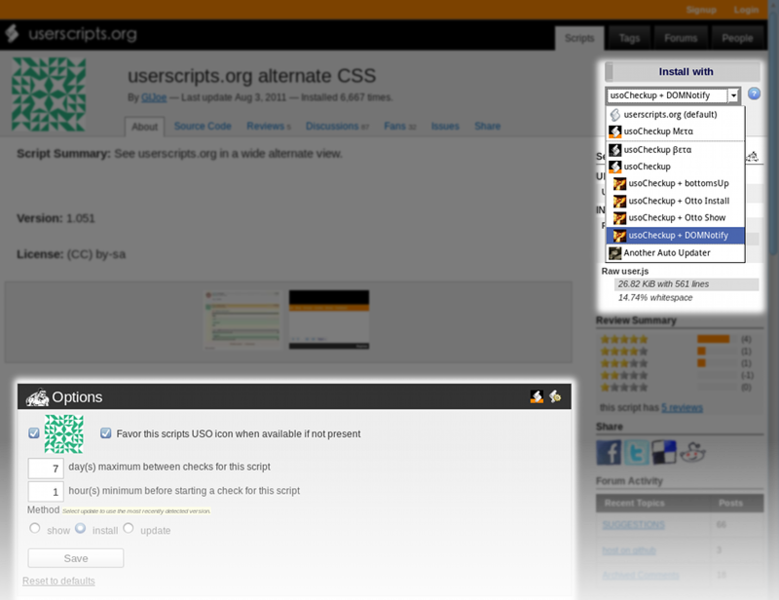
Task: Choose usoCheckup + Otto Show option
Action: pos(676,218)
